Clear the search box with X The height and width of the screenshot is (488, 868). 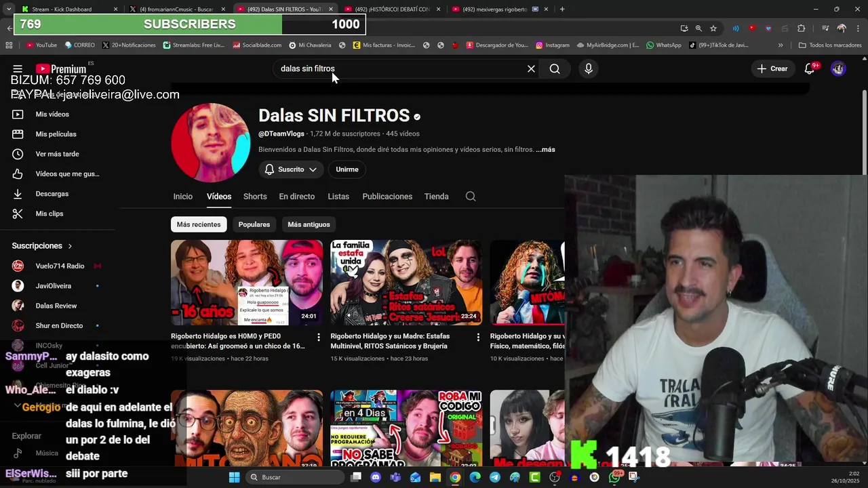531,68
